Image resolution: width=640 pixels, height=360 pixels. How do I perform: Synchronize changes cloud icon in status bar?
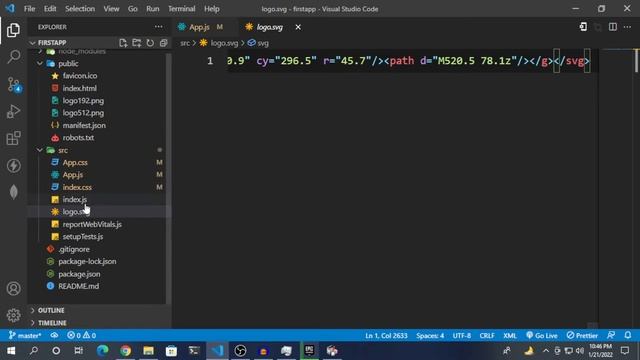(54, 336)
